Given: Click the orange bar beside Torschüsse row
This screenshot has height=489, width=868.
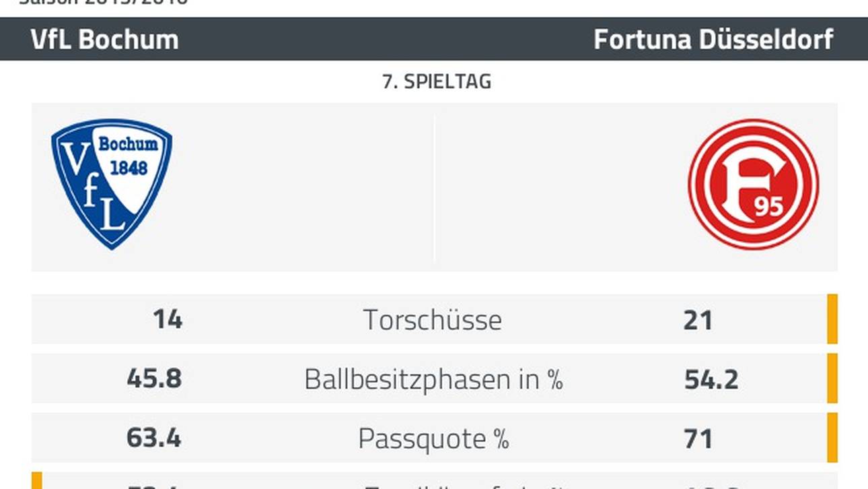Looking at the screenshot, I should point(832,319).
